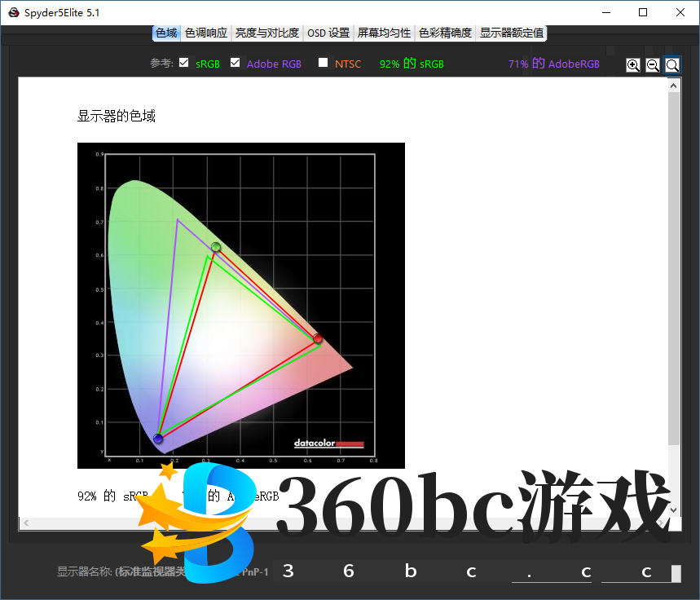
Task: Uncheck the sRGB reference checkbox
Action: coord(184,63)
